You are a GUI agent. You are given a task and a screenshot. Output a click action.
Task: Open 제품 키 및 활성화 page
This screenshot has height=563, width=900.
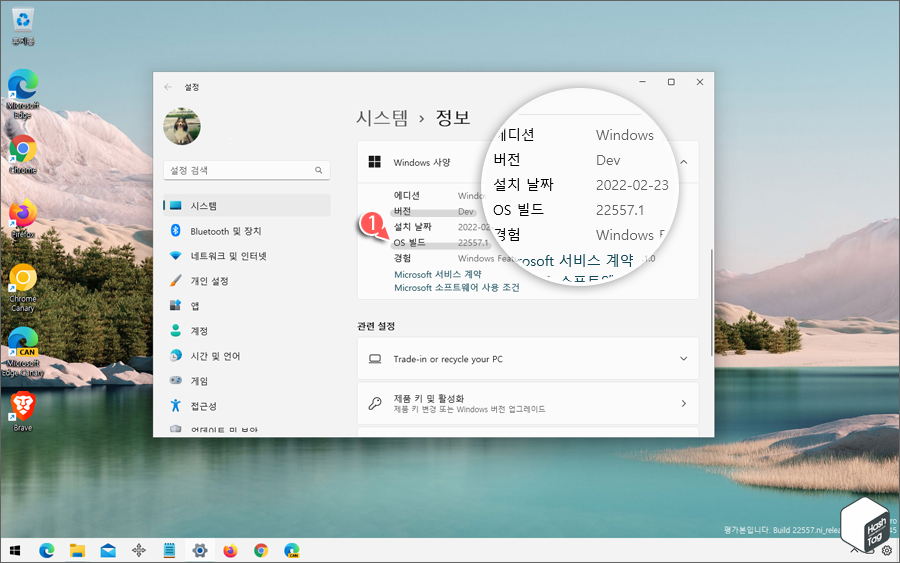coord(528,403)
